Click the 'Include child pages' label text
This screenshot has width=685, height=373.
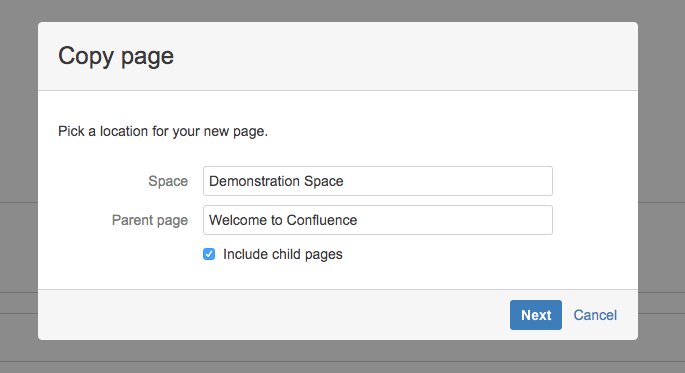(x=283, y=254)
